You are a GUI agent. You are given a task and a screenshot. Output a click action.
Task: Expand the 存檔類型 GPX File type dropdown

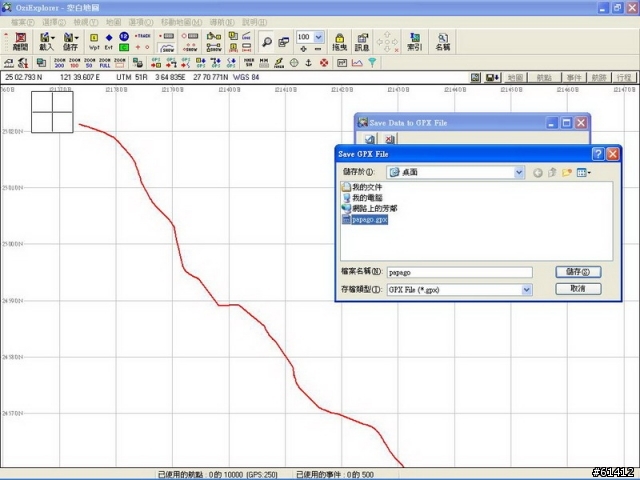[x=527, y=290]
